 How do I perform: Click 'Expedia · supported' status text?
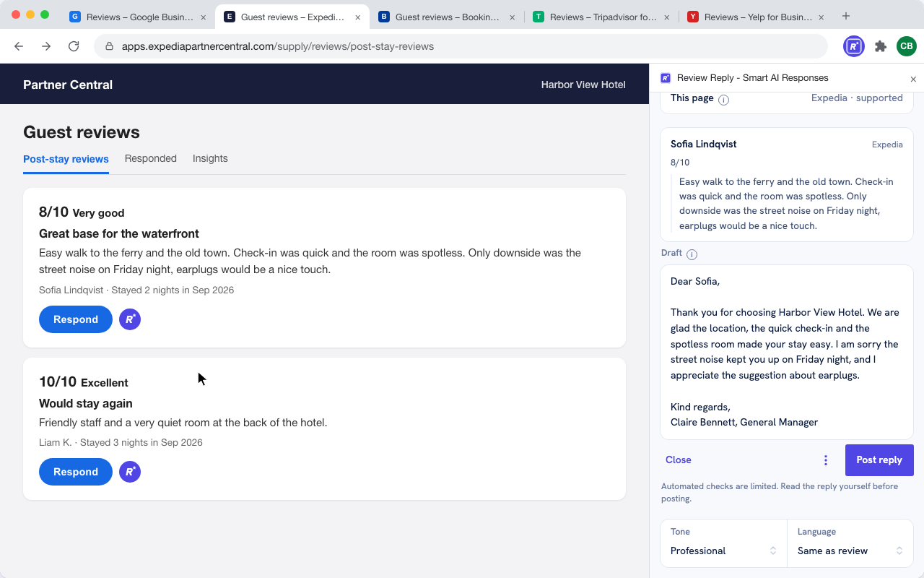click(x=857, y=98)
